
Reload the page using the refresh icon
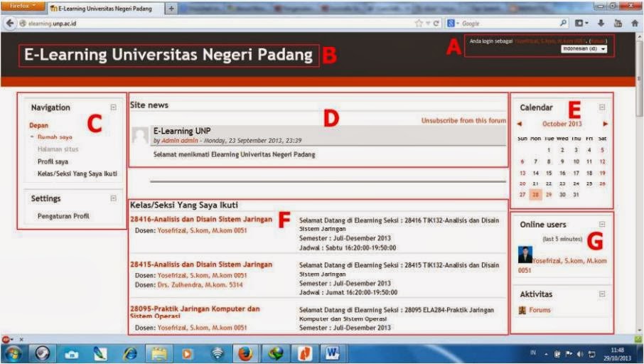436,23
